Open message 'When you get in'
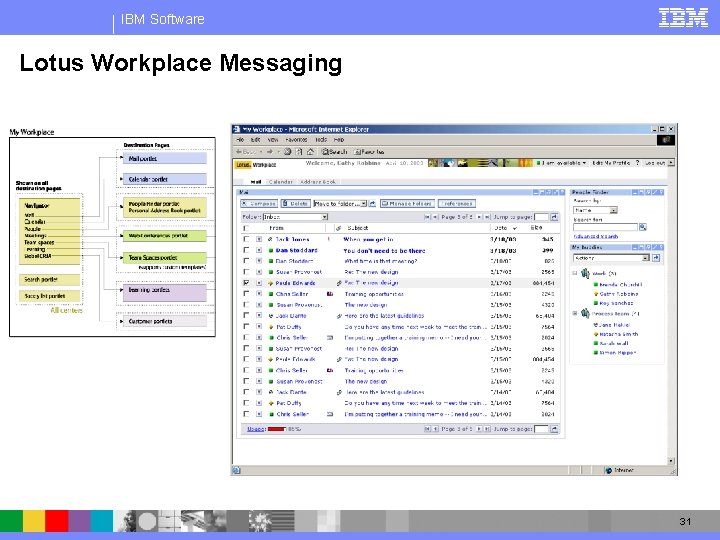720x540 pixels. (x=368, y=239)
